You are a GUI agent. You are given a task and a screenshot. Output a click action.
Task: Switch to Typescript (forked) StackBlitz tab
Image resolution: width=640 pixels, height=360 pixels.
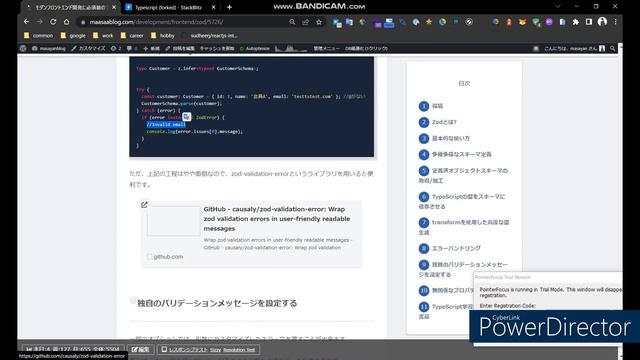coord(168,7)
